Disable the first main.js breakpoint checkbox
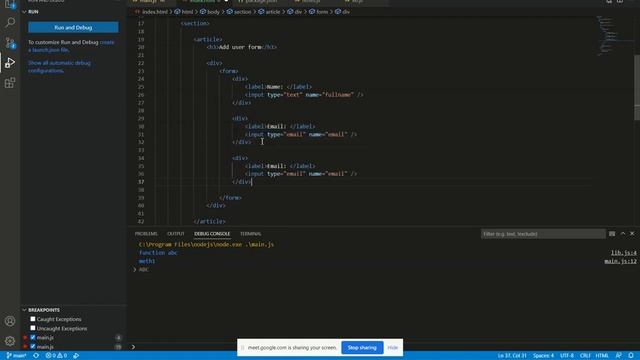Screen dimensions: 640x360 tap(33, 338)
